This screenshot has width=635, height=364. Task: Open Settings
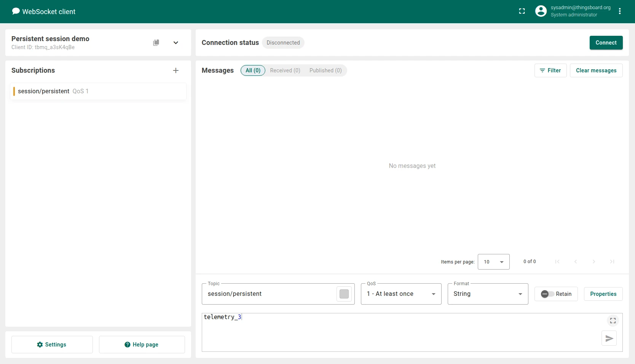[52, 345]
